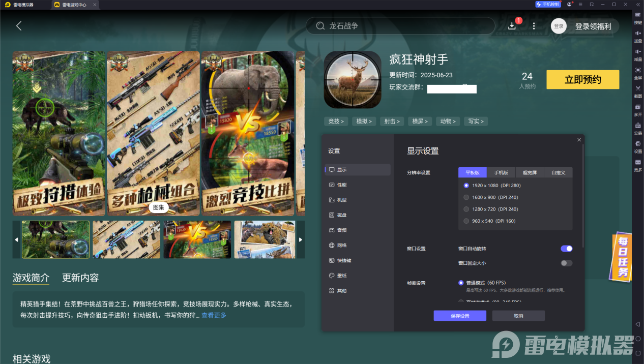Screen dimensions: 644x364
Task: Collapse the right sidebar with double arrows
Action: 637,4
